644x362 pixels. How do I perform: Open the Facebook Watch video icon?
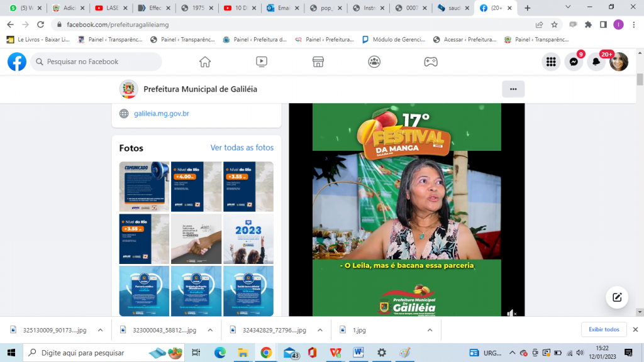click(x=262, y=62)
